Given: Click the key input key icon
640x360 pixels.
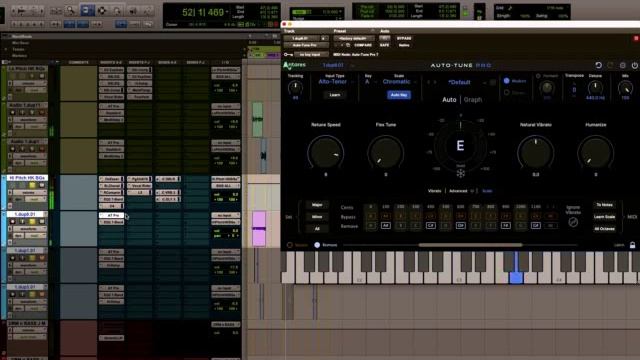Looking at the screenshot, I should [288, 54].
